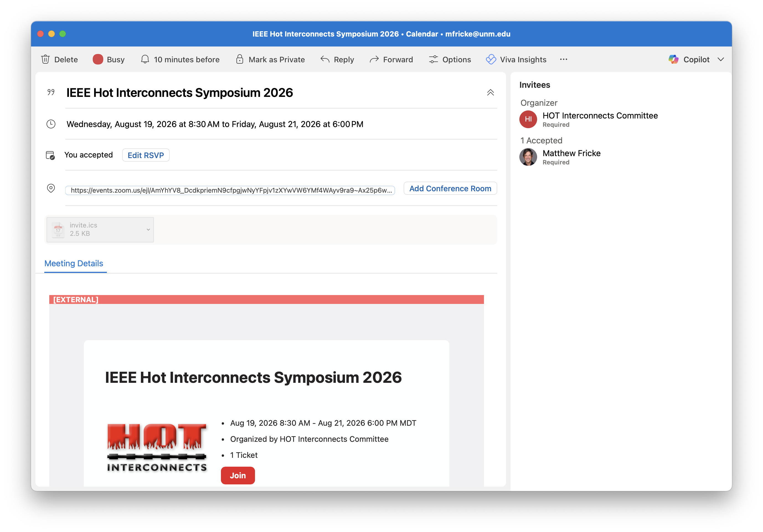Click the calendar accepted status icon

pos(50,155)
